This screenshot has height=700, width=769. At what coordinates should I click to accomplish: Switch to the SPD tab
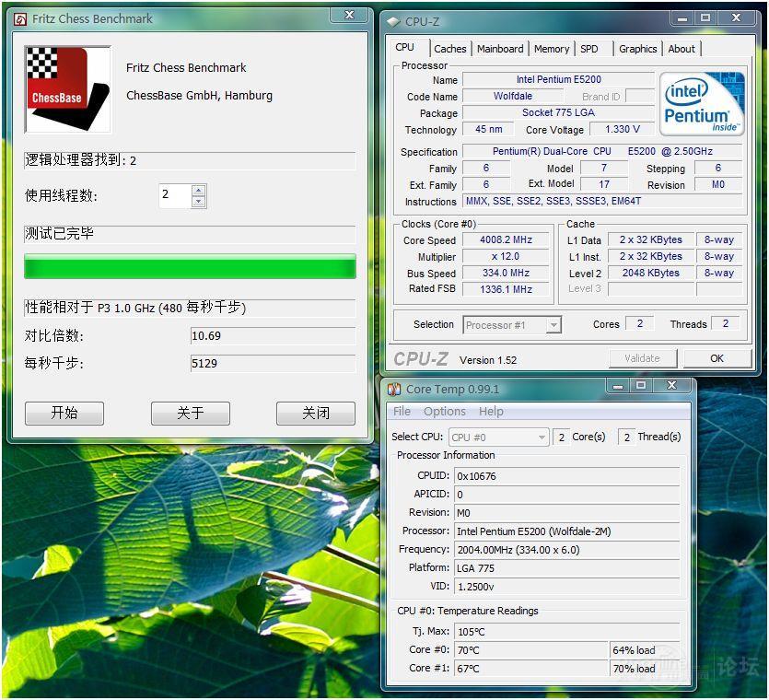589,49
